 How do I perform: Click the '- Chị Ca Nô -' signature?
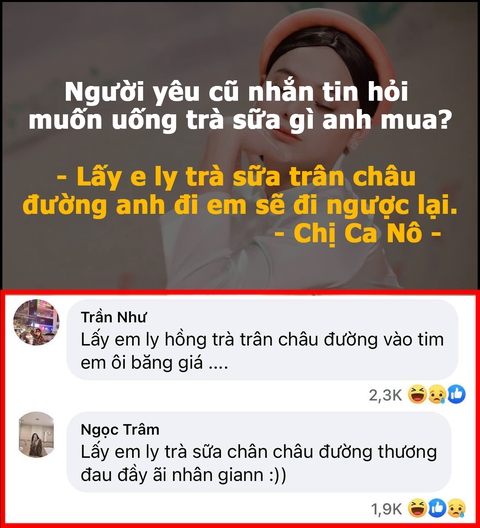(358, 234)
